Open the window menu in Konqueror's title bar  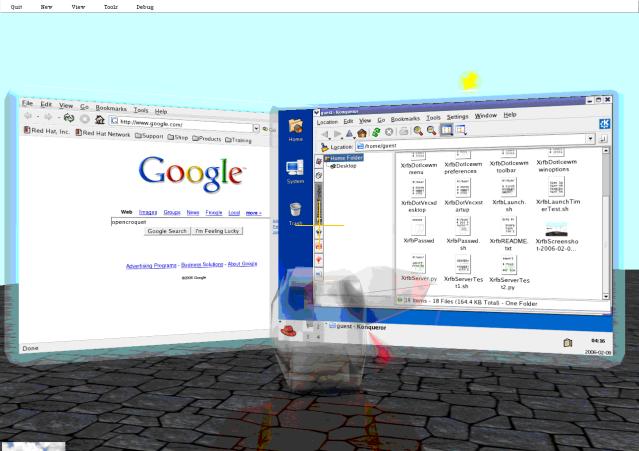(x=317, y=112)
